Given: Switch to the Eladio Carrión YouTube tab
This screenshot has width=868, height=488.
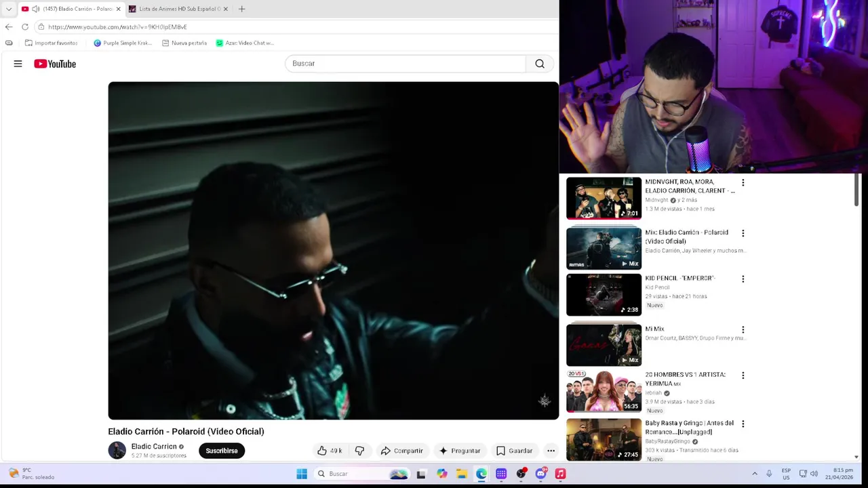Looking at the screenshot, I should 71,9.
